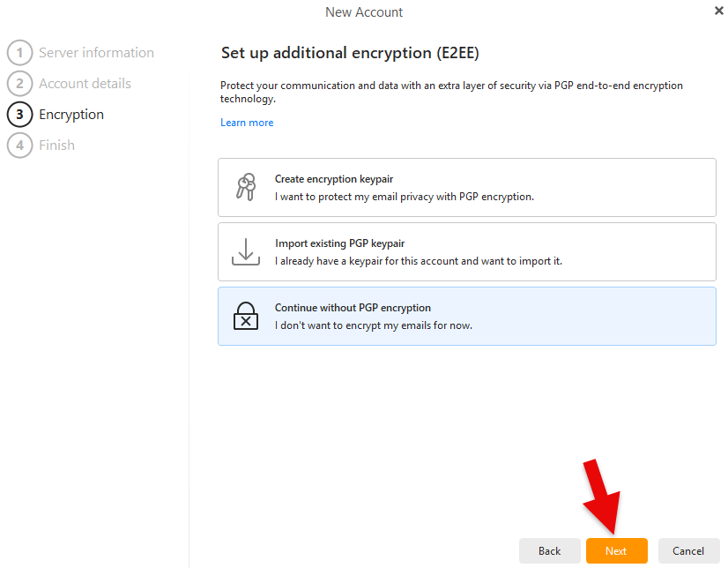Screen dimensions: 728x568
Task: Select step 3 Encryption
Action: [x=56, y=115]
